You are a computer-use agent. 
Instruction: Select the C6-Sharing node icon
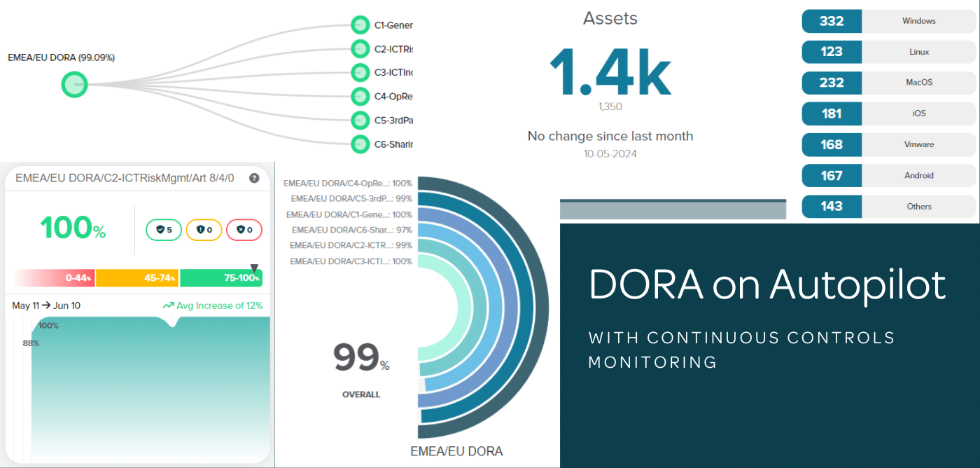pyautogui.click(x=360, y=144)
